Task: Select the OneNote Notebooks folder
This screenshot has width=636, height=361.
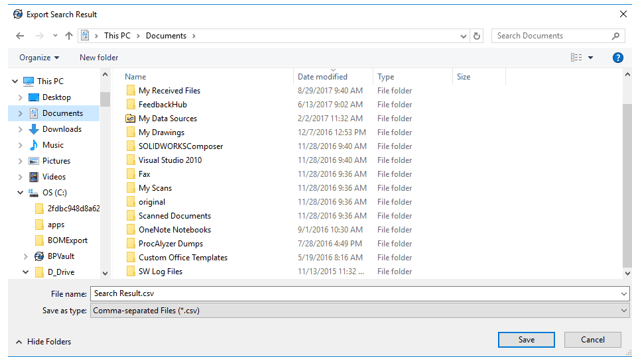Action: [174, 230]
